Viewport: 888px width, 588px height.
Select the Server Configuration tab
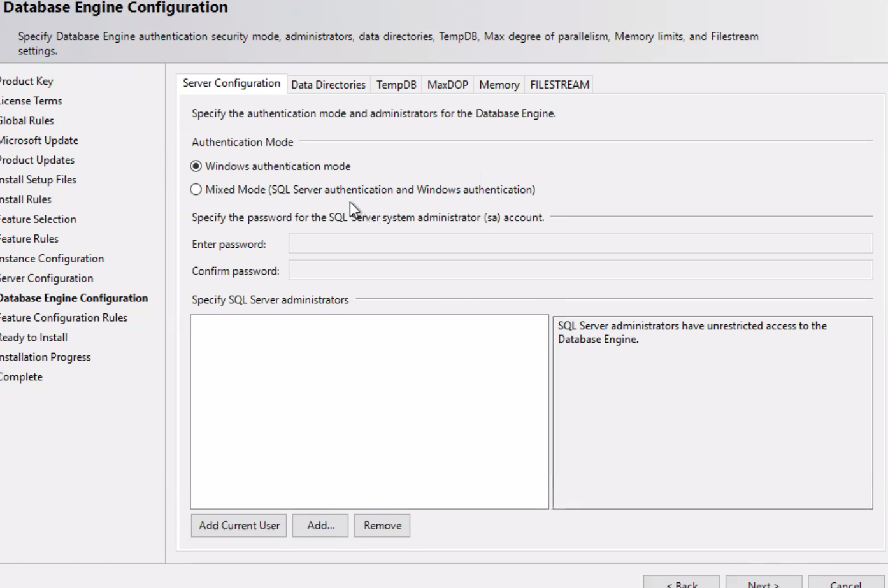(x=231, y=83)
